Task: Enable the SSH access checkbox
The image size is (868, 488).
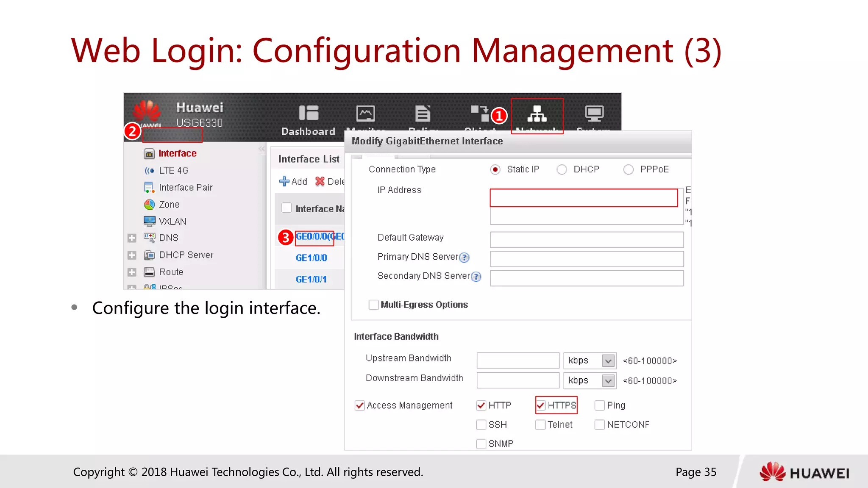Action: tap(481, 425)
